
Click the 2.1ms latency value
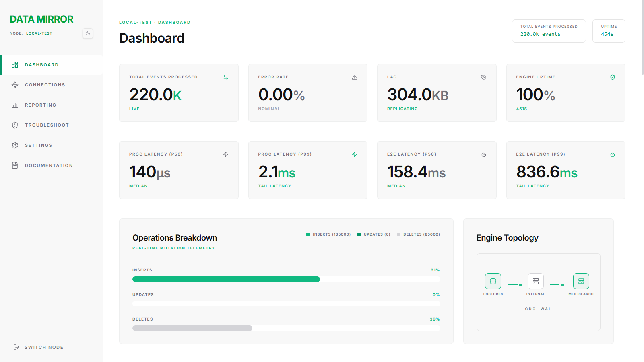point(277,172)
